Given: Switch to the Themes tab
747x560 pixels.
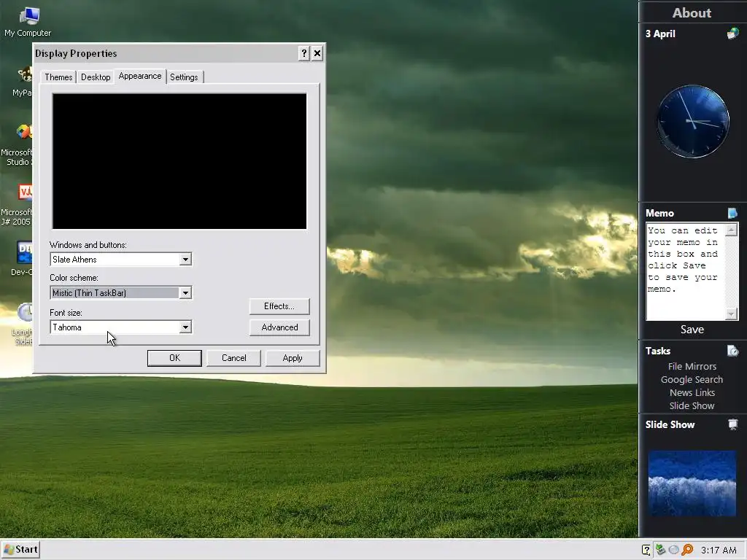Looking at the screenshot, I should [58, 77].
